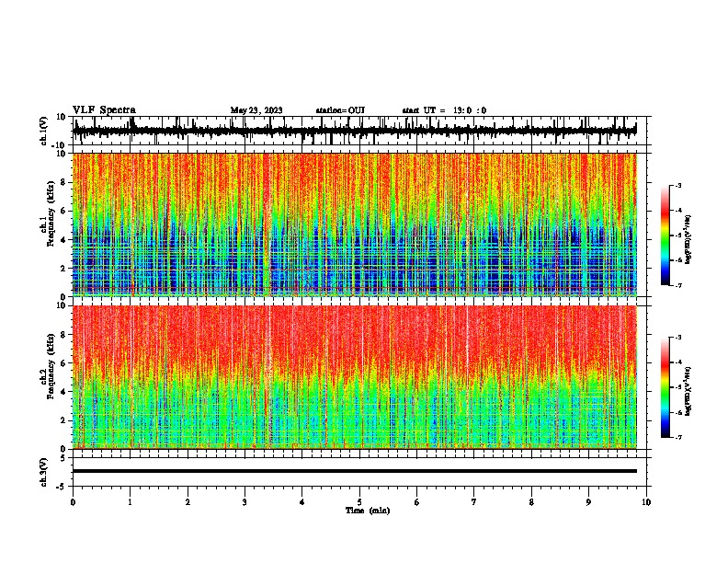The image size is (728, 563).
Task: Click the "7" minute tick on the time axis
Action: click(x=474, y=502)
